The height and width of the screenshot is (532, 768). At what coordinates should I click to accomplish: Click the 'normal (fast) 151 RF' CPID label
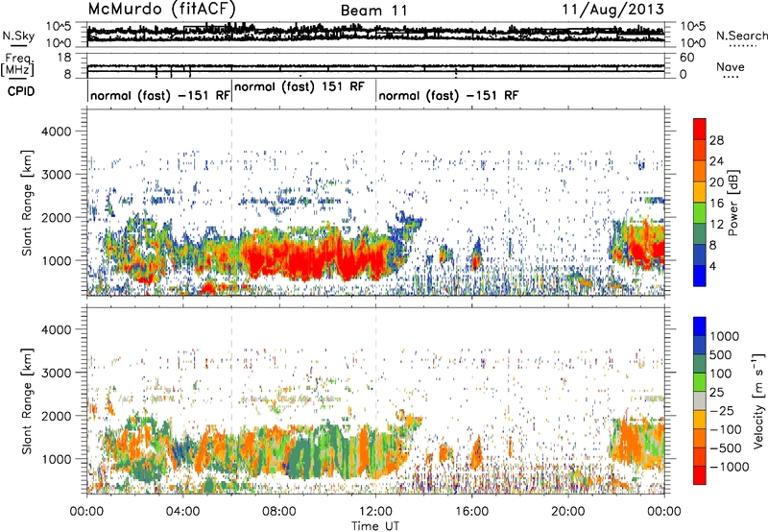click(x=300, y=86)
